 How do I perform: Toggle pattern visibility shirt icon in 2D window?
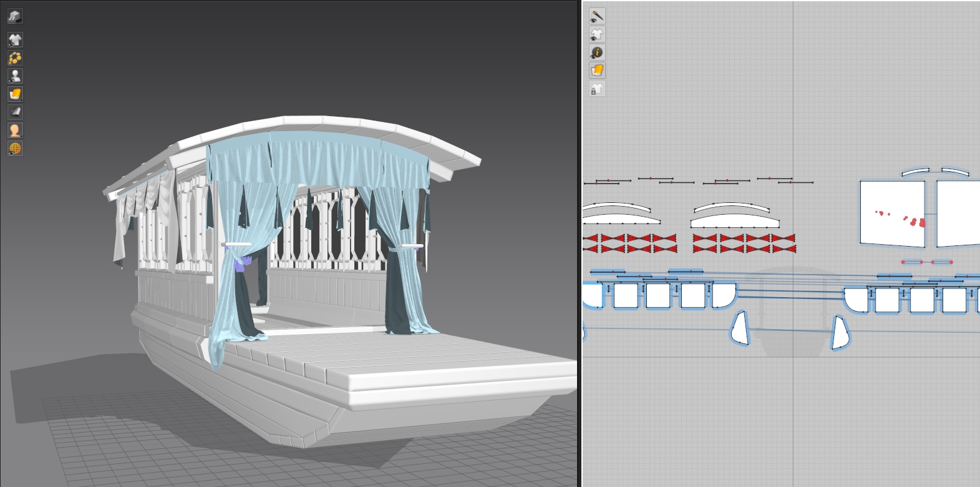[x=597, y=34]
